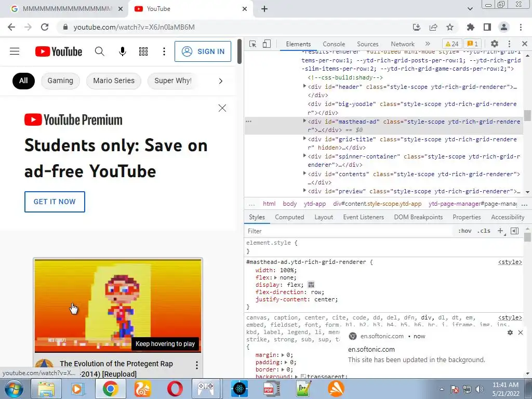Open the Computed pane tab
The image size is (532, 399).
(289, 217)
